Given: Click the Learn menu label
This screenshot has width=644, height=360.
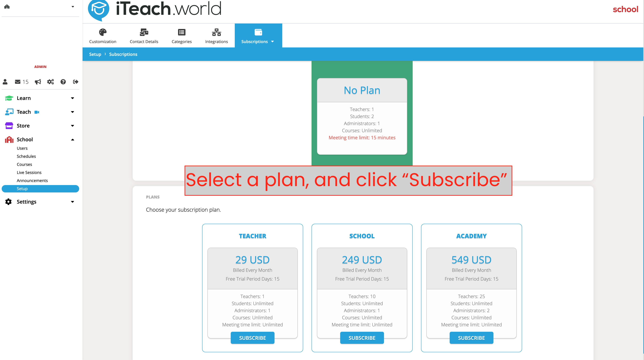Looking at the screenshot, I should point(24,98).
